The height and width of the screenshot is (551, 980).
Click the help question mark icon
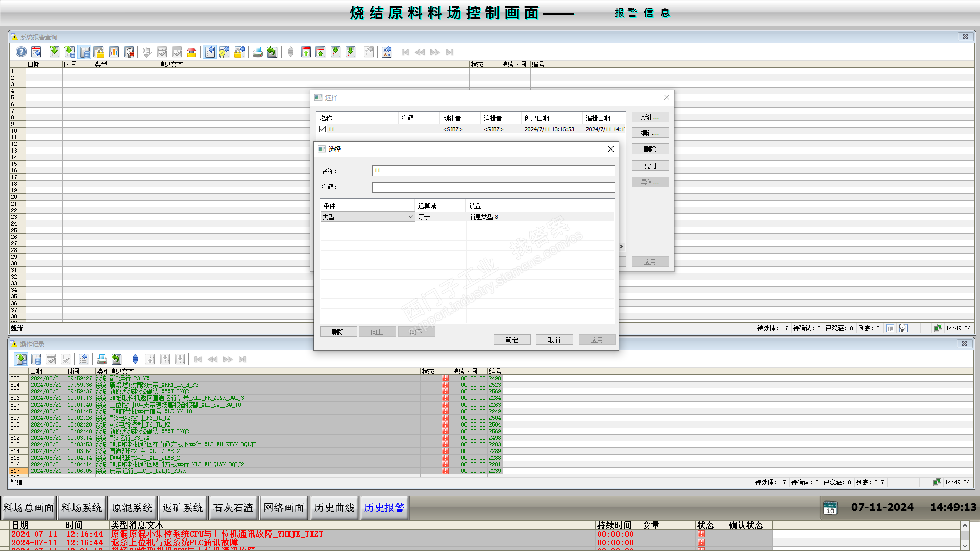click(x=21, y=52)
